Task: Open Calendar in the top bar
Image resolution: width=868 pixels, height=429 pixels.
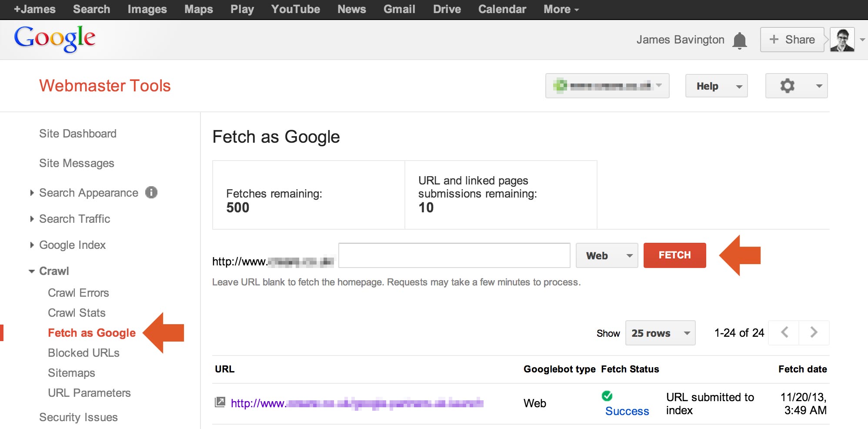Action: 502,9
